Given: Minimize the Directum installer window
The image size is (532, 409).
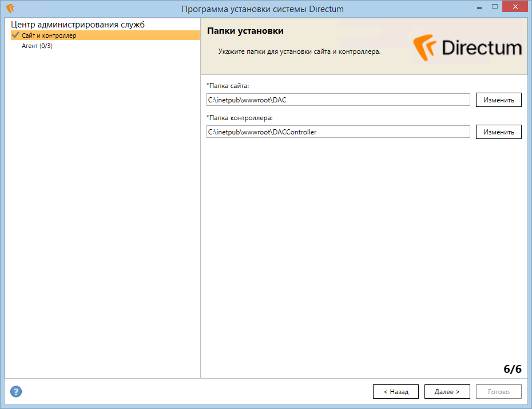Looking at the screenshot, I should point(479,7).
